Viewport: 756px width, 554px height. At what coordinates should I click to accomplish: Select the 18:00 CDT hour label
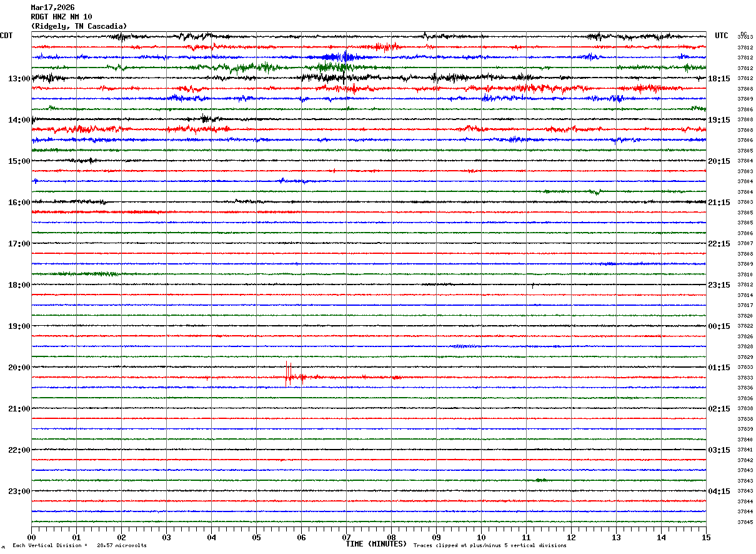point(19,285)
